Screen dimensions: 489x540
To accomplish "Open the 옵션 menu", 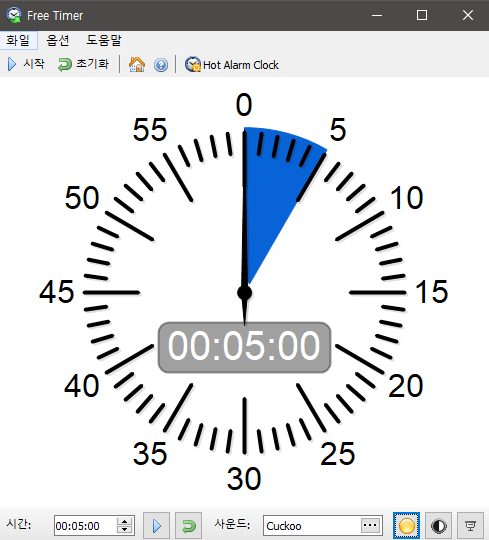I will 58,40.
